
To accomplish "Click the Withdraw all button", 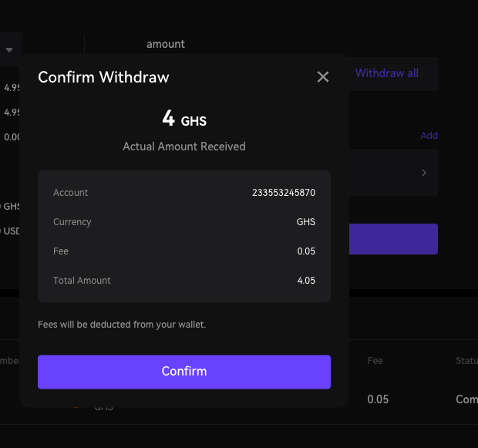I will coord(386,73).
